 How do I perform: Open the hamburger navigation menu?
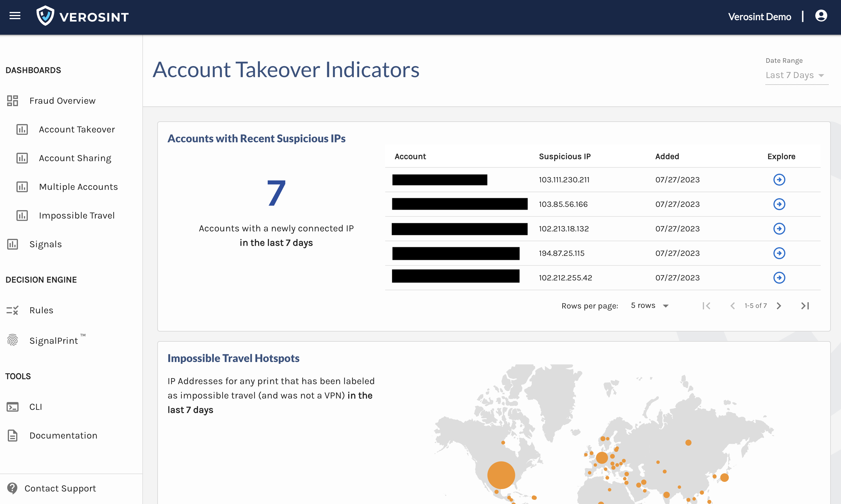15,16
